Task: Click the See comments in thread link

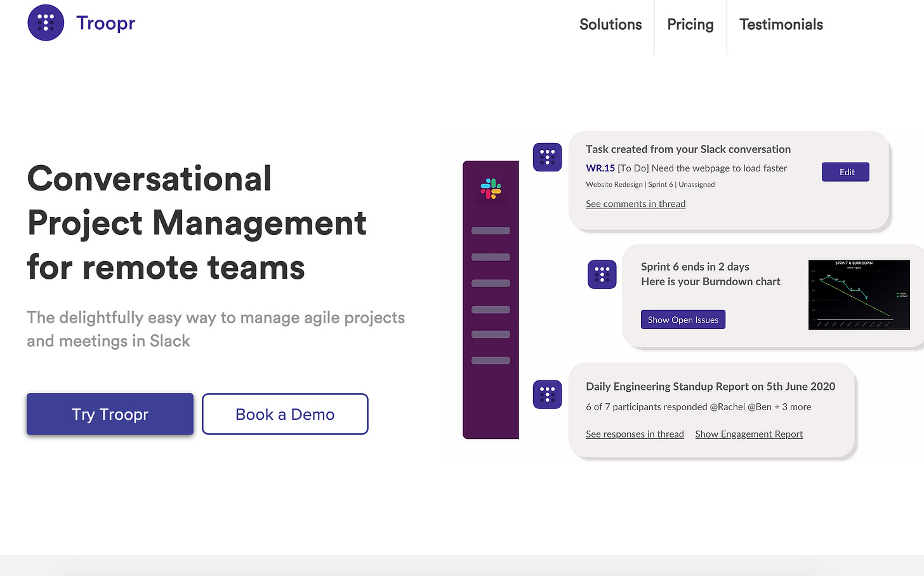Action: coord(635,204)
